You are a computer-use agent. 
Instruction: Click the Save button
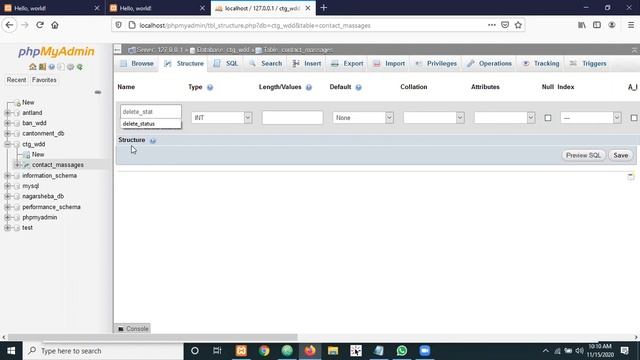620,156
